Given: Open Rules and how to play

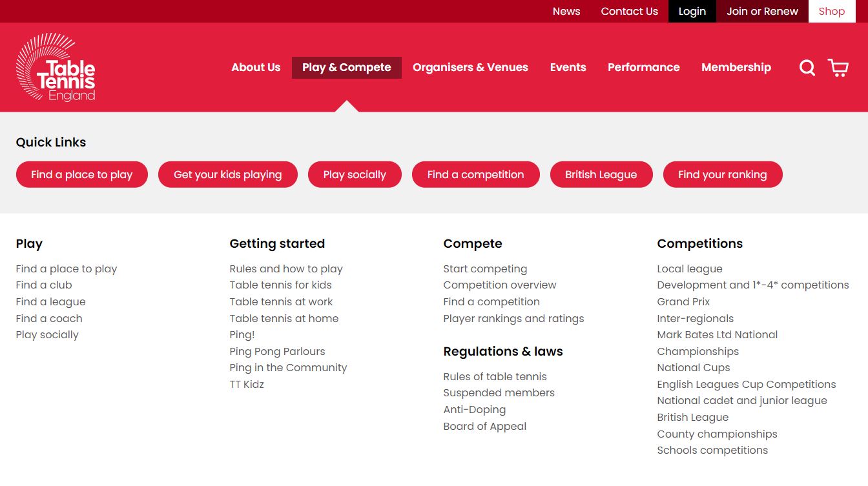Looking at the screenshot, I should pyautogui.click(x=286, y=268).
